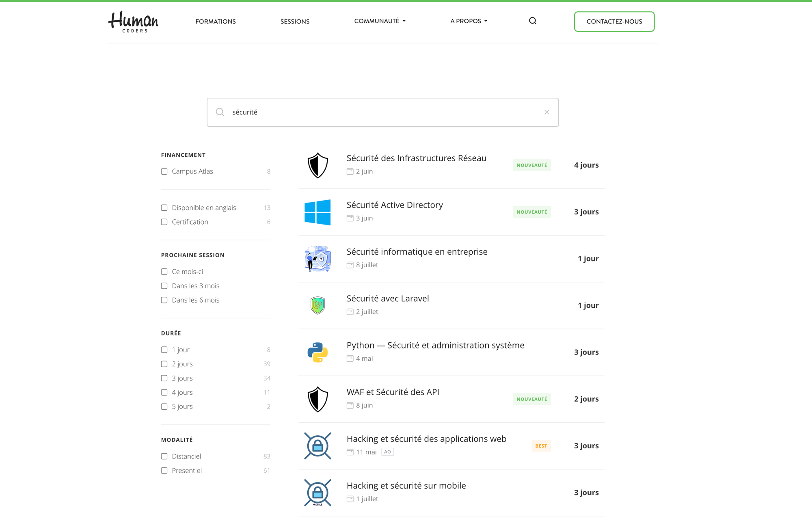This screenshot has width=812, height=519.
Task: Click the Python logo icon
Action: (317, 352)
